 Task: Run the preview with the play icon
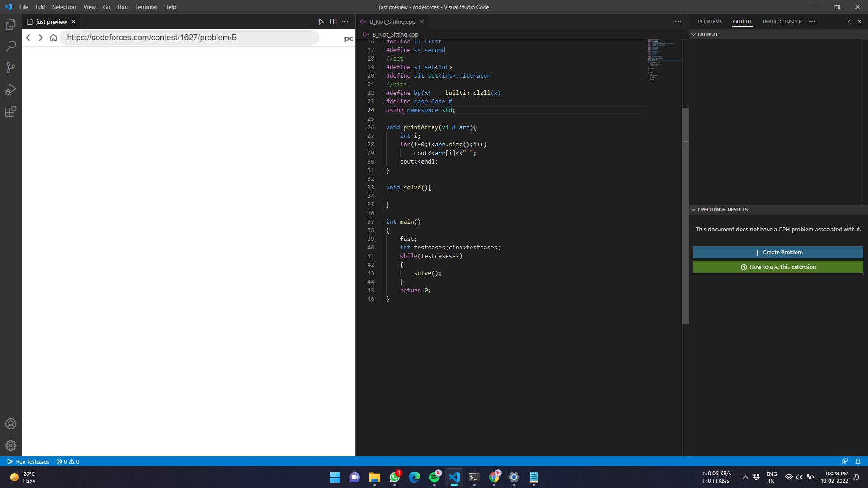(321, 21)
